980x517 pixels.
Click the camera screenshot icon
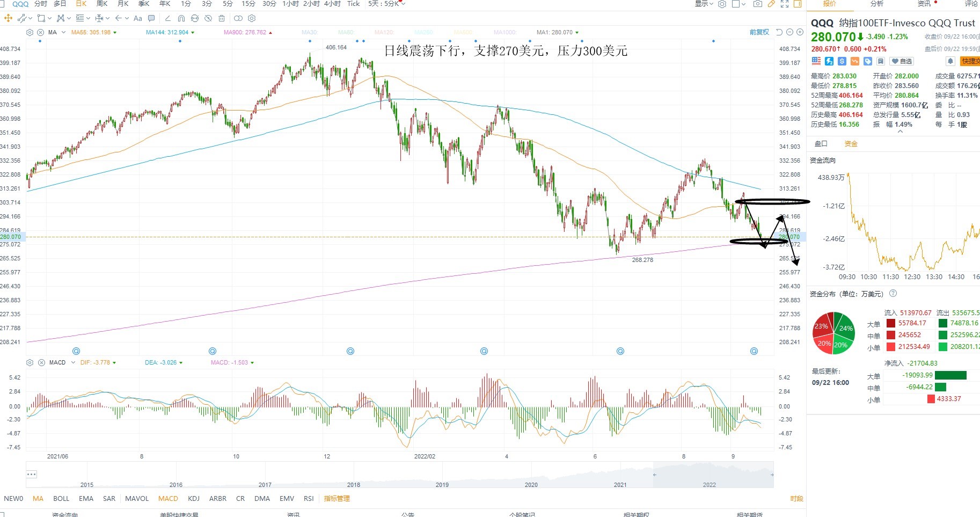tap(757, 4)
